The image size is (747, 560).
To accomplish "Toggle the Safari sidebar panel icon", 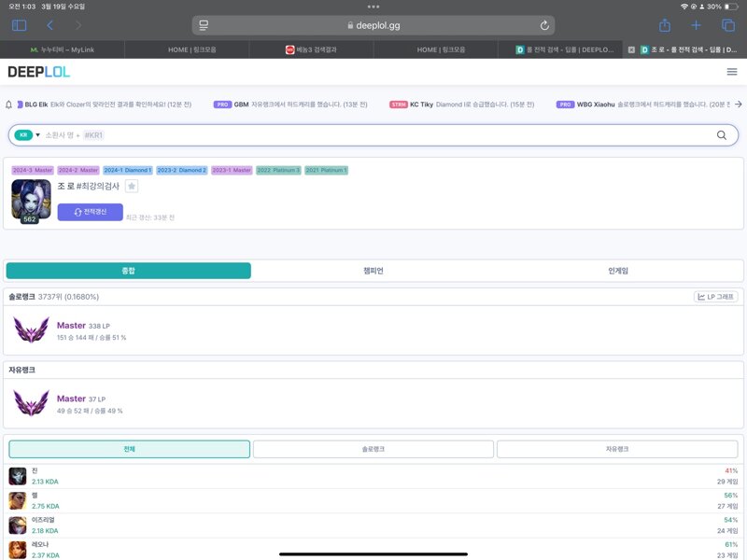I will [19, 25].
